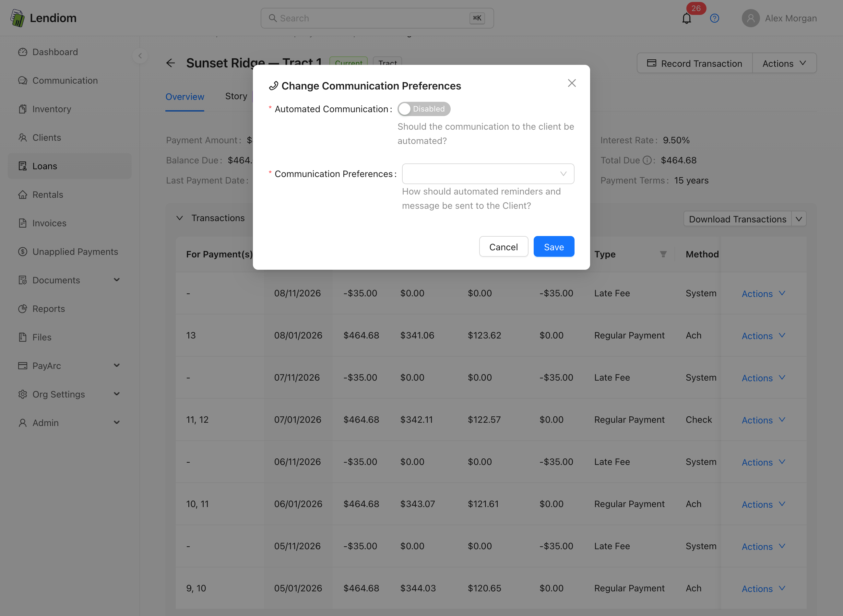Collapse the sidebar with the chevron button
The height and width of the screenshot is (616, 843).
click(140, 56)
